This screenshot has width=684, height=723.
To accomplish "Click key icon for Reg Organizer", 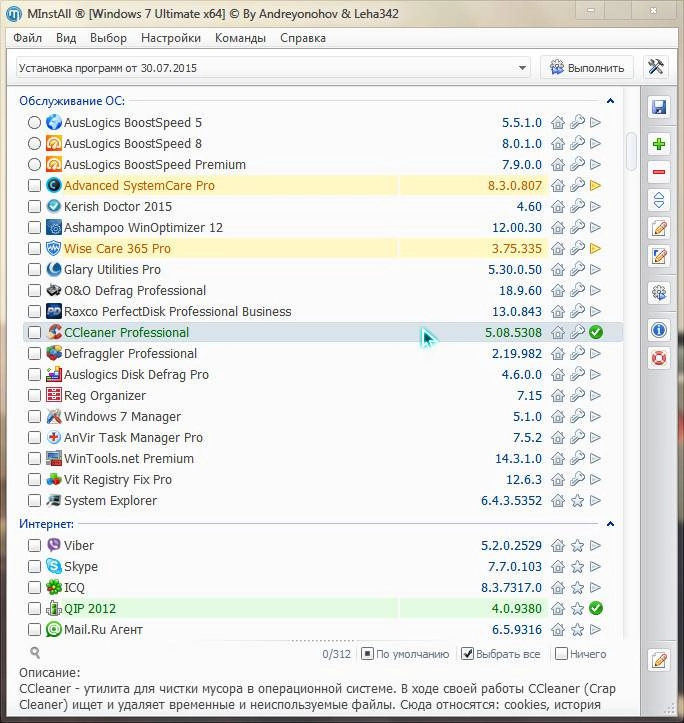I will click(x=577, y=395).
